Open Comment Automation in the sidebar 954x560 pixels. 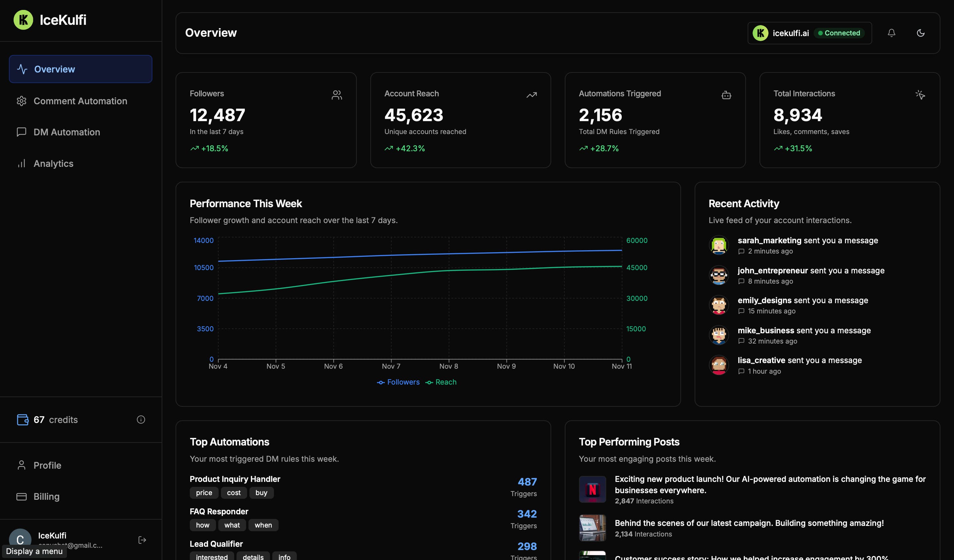pyautogui.click(x=80, y=101)
